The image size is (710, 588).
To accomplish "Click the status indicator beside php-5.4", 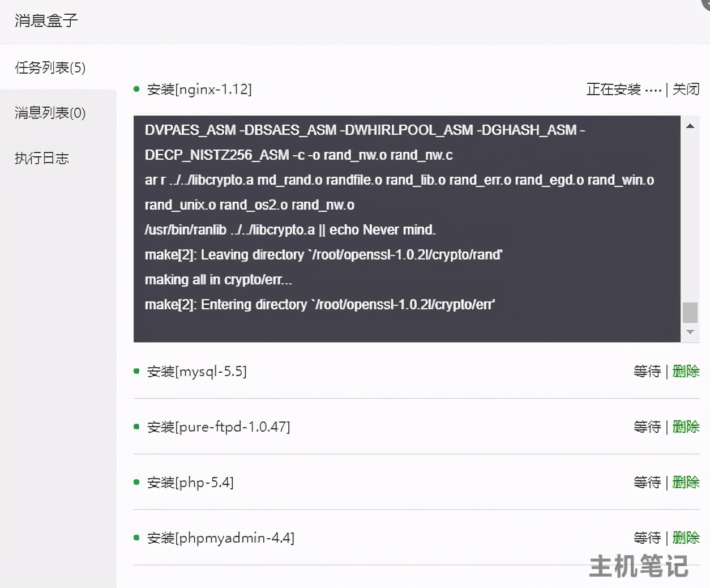I will tap(136, 482).
